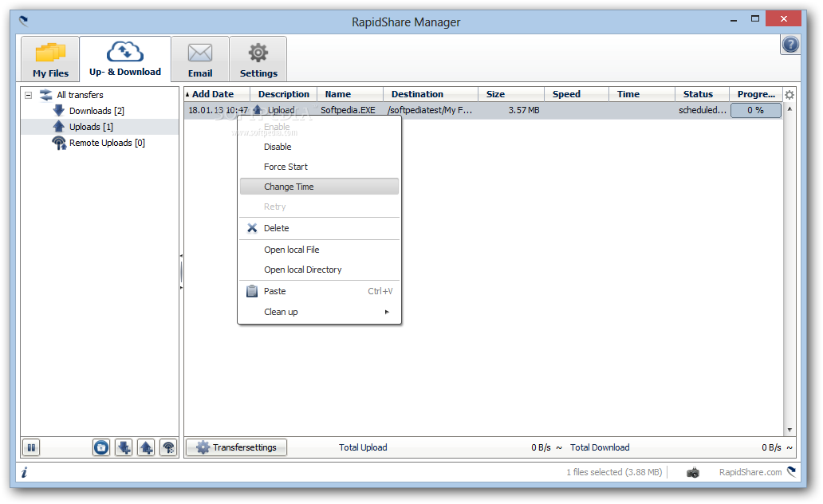
Task: Click the 3.57 MB size cell
Action: click(524, 110)
